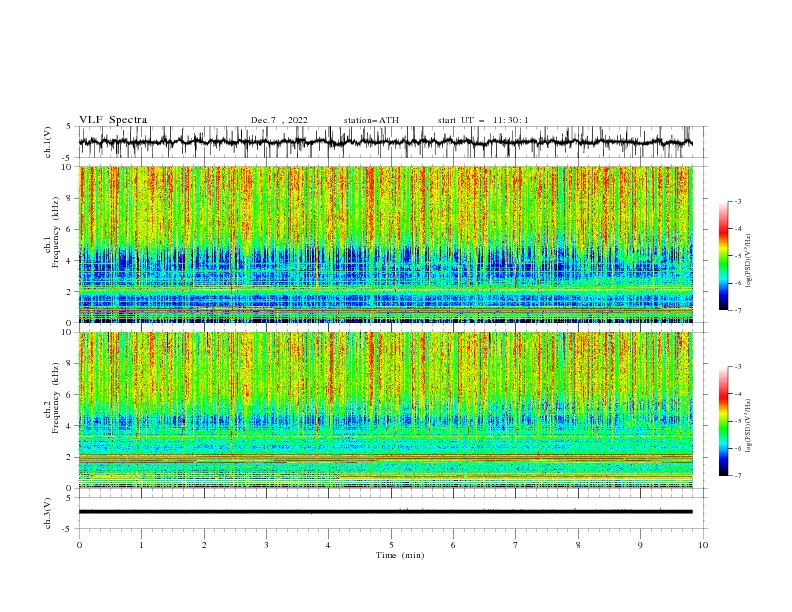
Task: Click the ch.2 PSD color scale bar
Action: point(723,421)
